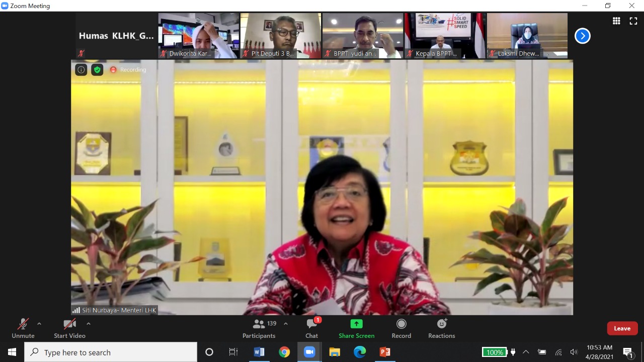The image size is (644, 362).
Task: Enter fullscreen mode
Action: 633,21
